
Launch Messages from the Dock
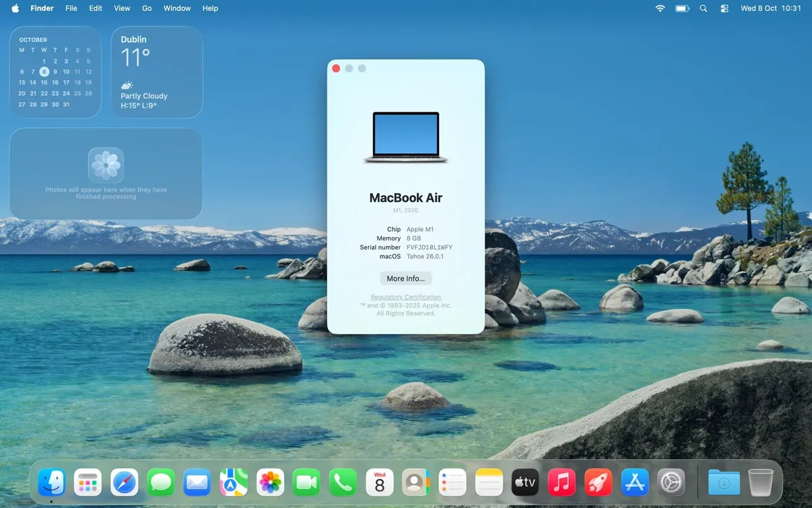pyautogui.click(x=160, y=482)
